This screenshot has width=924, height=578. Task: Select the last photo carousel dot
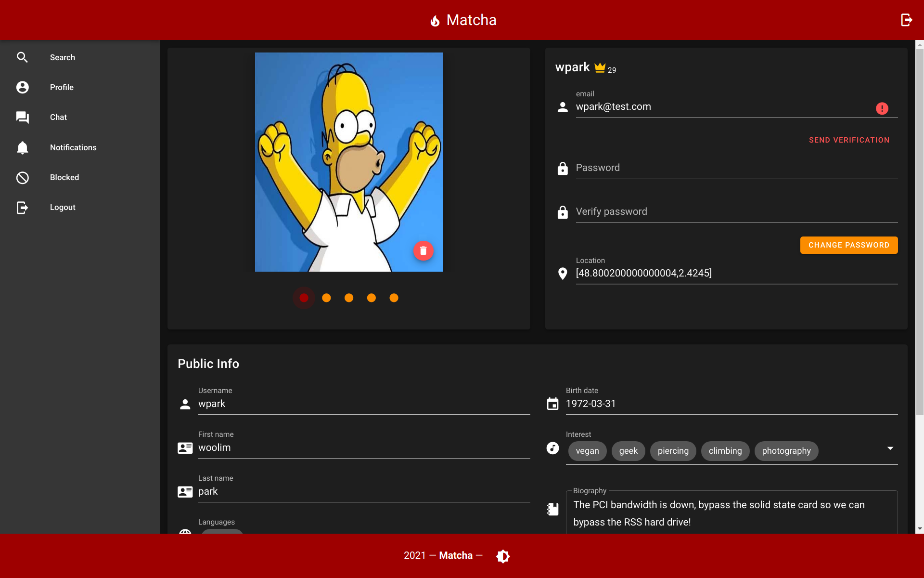(x=394, y=298)
